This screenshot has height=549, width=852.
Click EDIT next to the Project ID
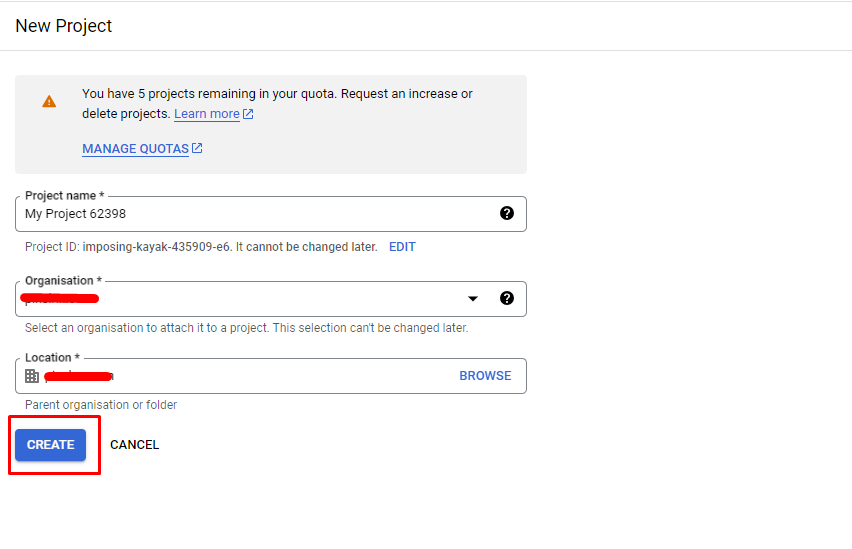tap(402, 247)
